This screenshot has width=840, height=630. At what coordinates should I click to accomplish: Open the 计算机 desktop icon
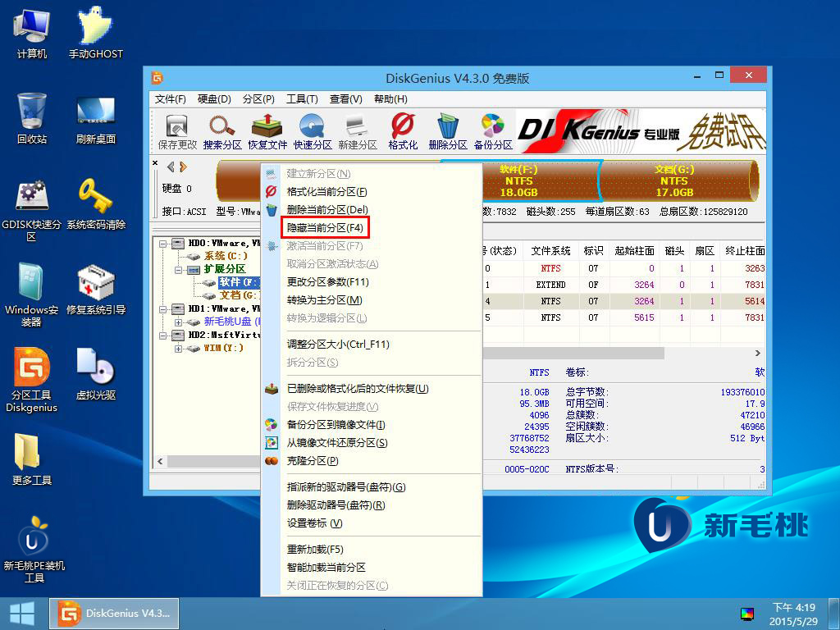coord(32,33)
